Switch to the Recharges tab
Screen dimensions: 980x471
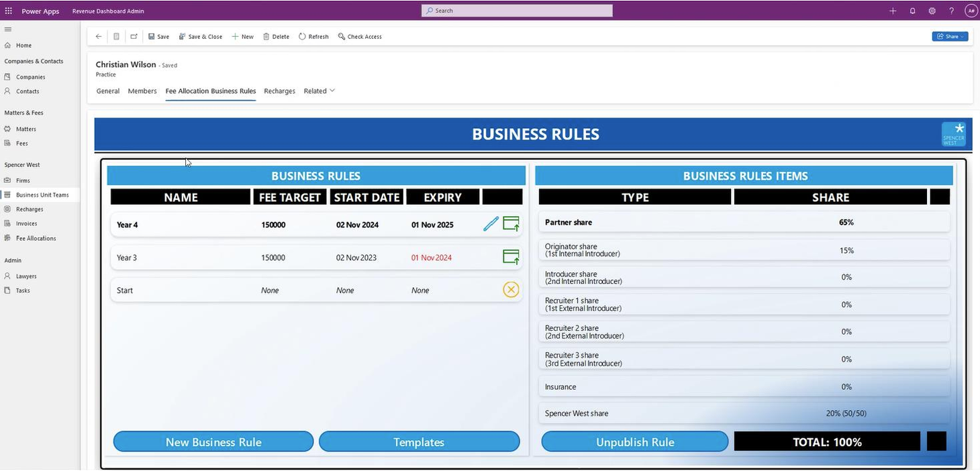coord(279,91)
